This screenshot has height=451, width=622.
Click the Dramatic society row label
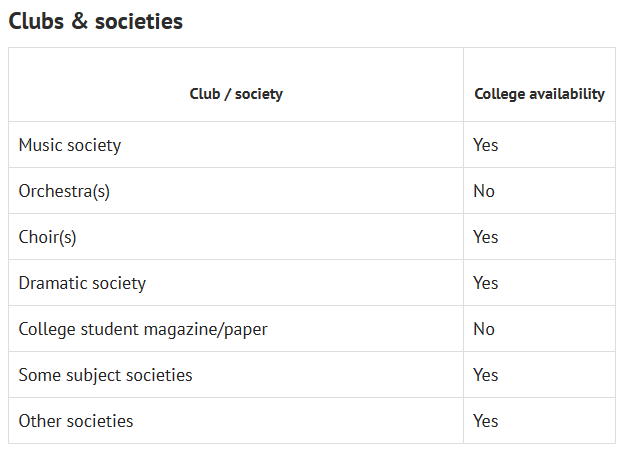click(82, 283)
